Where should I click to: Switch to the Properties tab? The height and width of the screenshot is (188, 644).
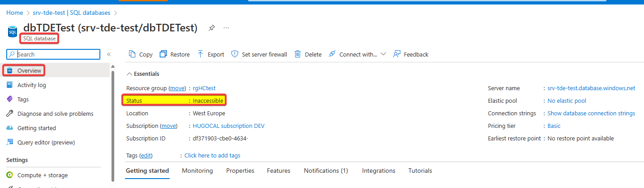(240, 171)
